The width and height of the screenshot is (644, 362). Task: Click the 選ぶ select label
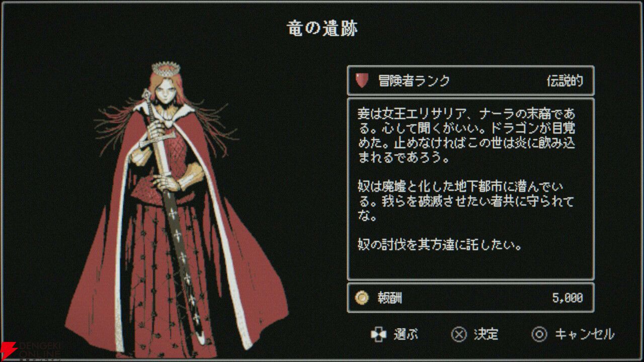[406, 334]
